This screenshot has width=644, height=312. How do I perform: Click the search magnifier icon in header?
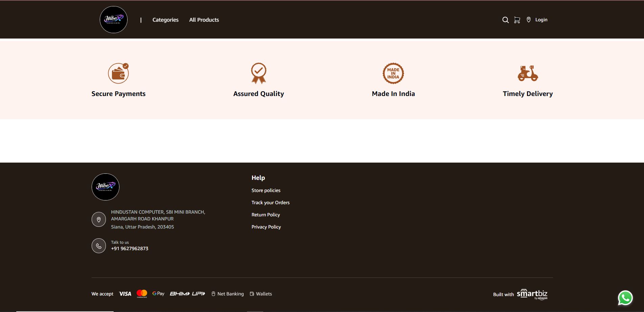(x=505, y=20)
